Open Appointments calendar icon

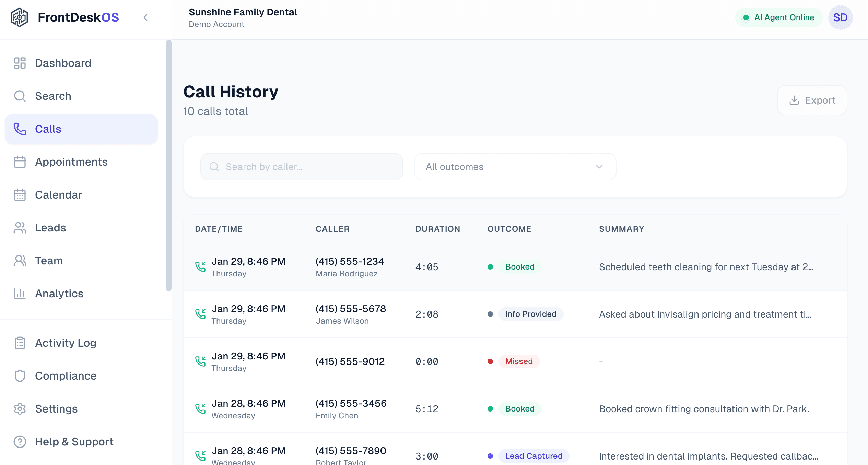(x=20, y=162)
